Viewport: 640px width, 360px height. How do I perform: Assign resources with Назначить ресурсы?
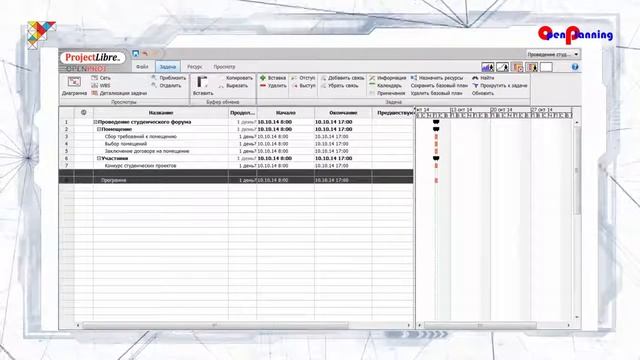pyautogui.click(x=437, y=78)
